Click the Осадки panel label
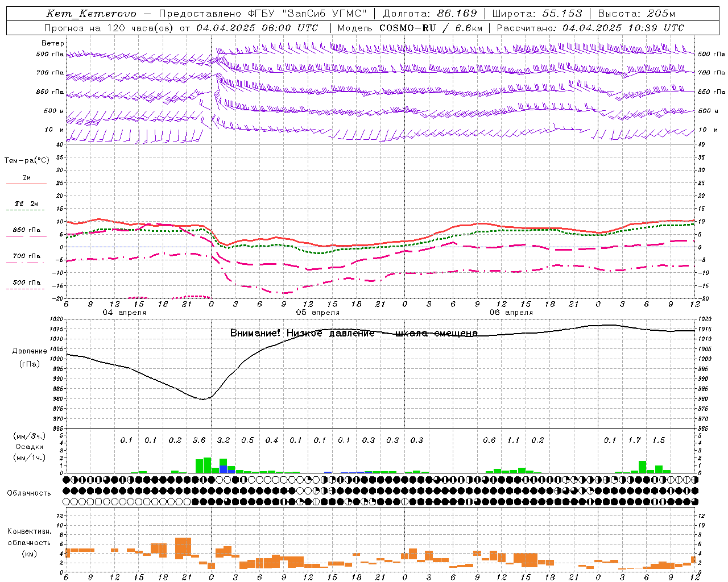728x582 pixels. pos(29,447)
